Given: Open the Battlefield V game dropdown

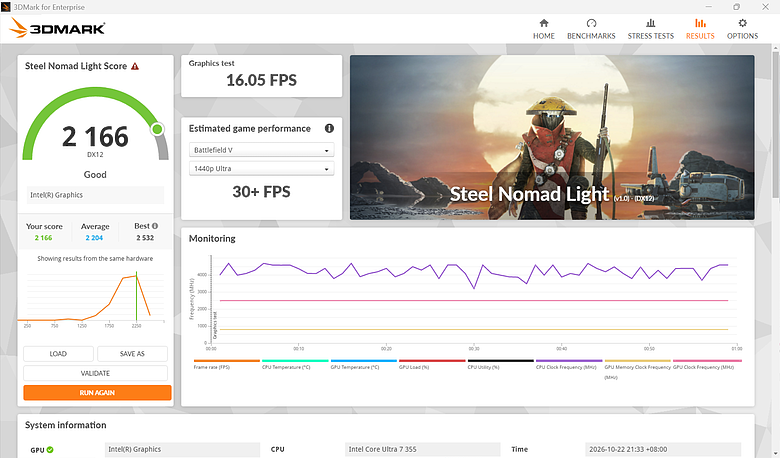Looking at the screenshot, I should click(261, 150).
